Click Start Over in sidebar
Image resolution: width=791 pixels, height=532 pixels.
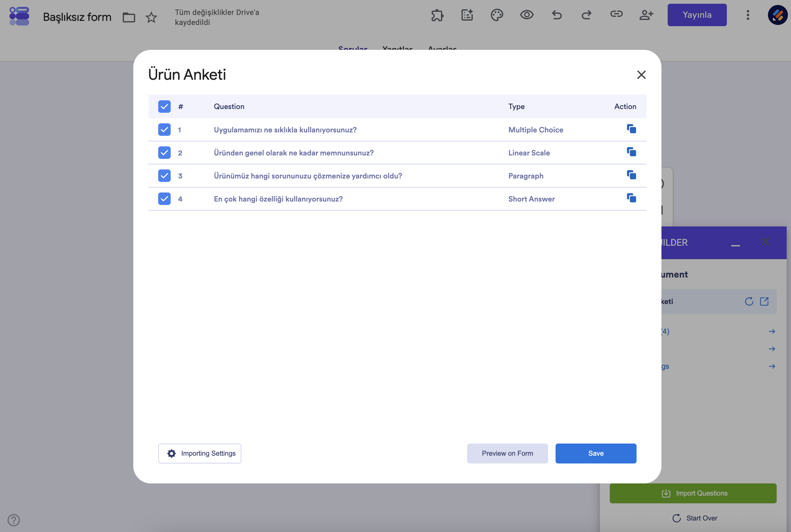tap(695, 518)
